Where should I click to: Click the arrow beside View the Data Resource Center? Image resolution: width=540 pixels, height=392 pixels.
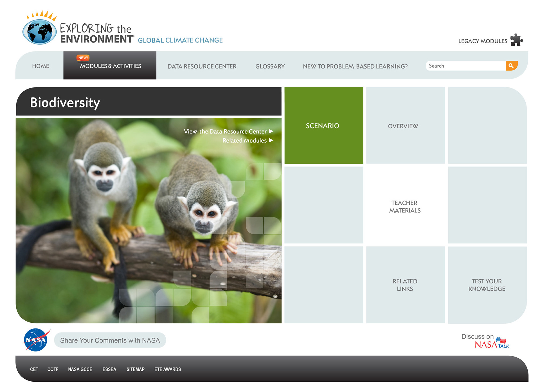click(271, 131)
